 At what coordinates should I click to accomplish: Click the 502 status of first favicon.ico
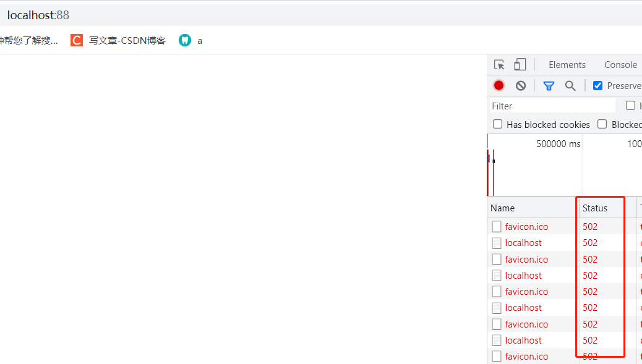(x=590, y=227)
